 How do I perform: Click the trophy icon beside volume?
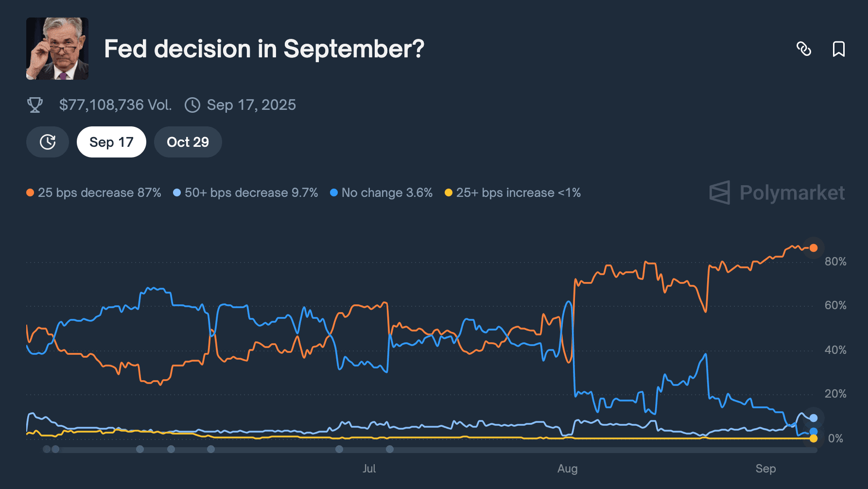coord(35,105)
